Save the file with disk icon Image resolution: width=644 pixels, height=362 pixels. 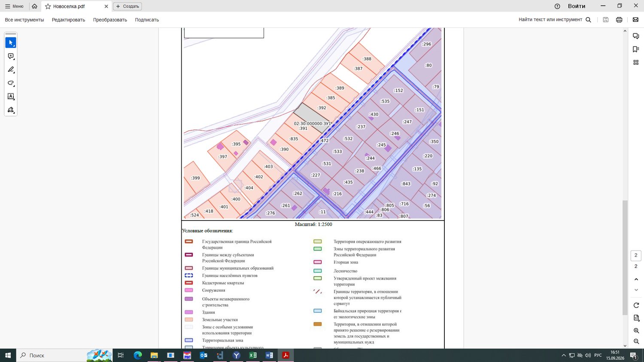605,20
